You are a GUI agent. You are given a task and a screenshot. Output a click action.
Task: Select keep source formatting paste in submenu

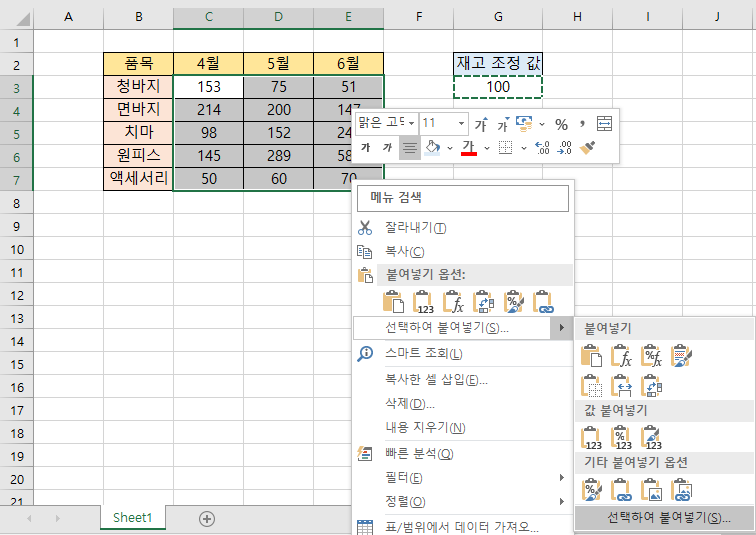[681, 356]
